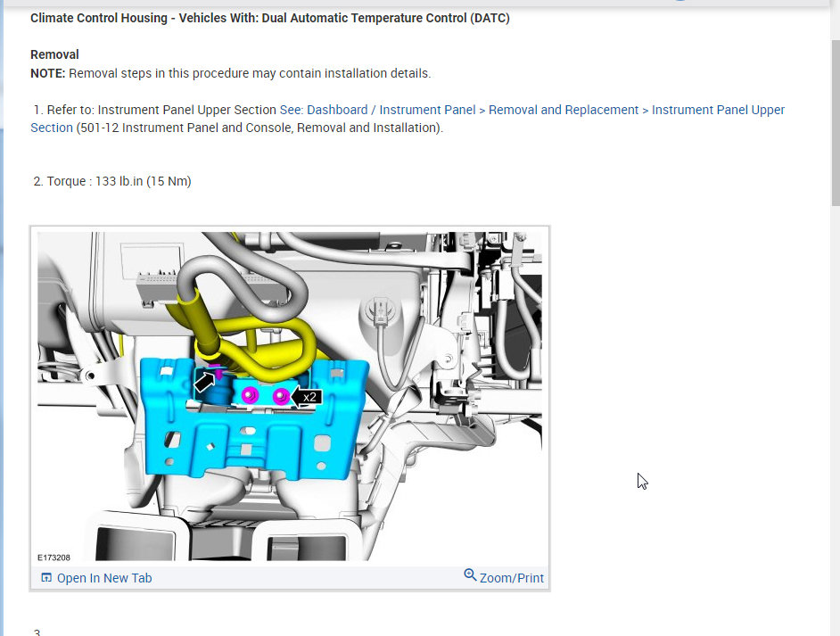Click the Zoom/Print link
The width and height of the screenshot is (840, 636).
click(x=512, y=578)
